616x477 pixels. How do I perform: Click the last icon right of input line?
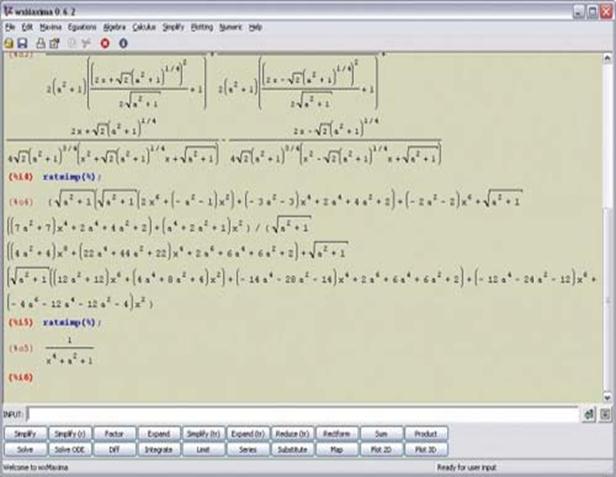point(605,415)
